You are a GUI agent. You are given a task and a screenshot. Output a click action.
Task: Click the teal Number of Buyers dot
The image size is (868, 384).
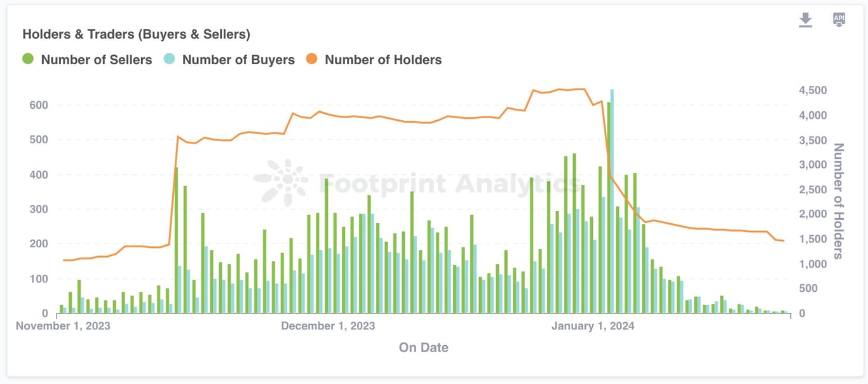pyautogui.click(x=169, y=59)
